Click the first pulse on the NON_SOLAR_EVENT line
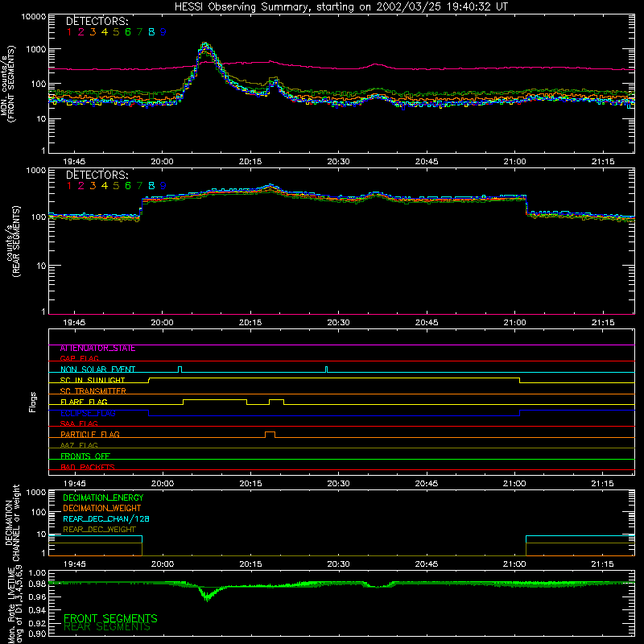The width and height of the screenshot is (644, 644). (180, 369)
